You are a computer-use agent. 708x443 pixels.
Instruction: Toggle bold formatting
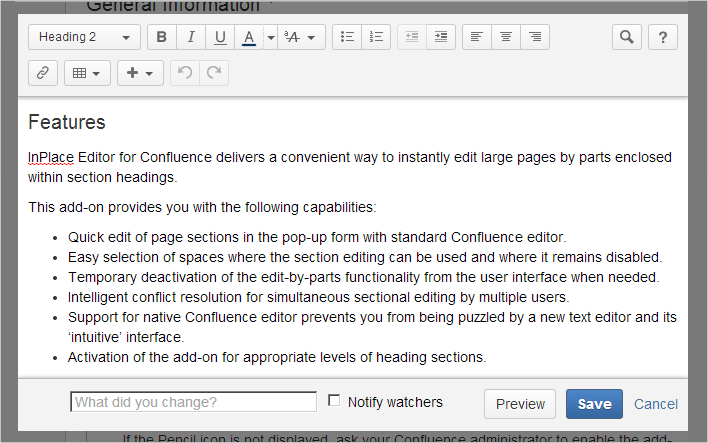pyautogui.click(x=162, y=37)
